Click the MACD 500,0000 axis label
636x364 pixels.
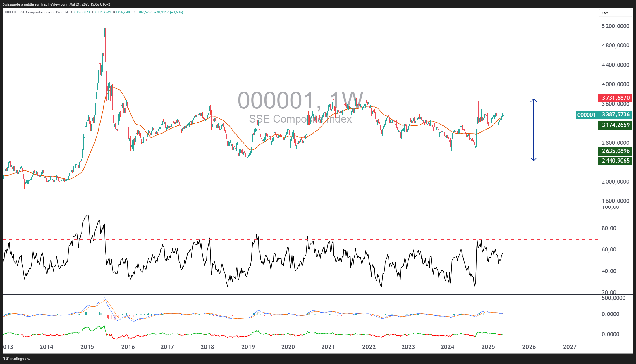tap(613, 298)
